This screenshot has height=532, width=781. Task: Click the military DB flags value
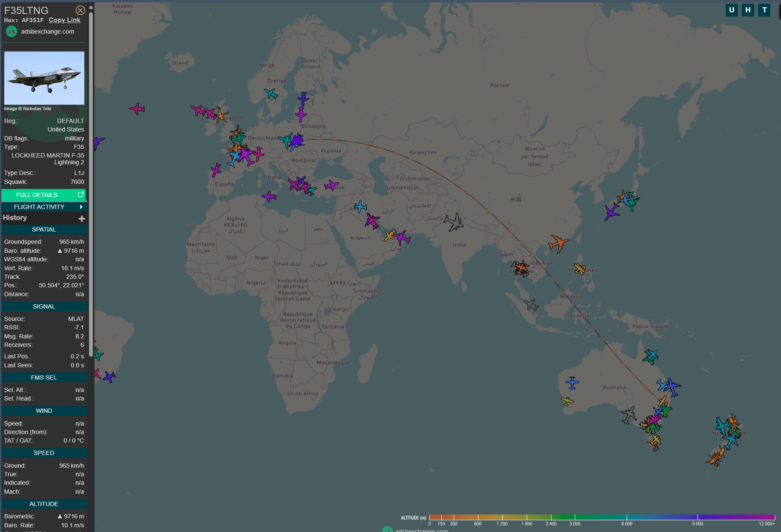[x=75, y=138]
